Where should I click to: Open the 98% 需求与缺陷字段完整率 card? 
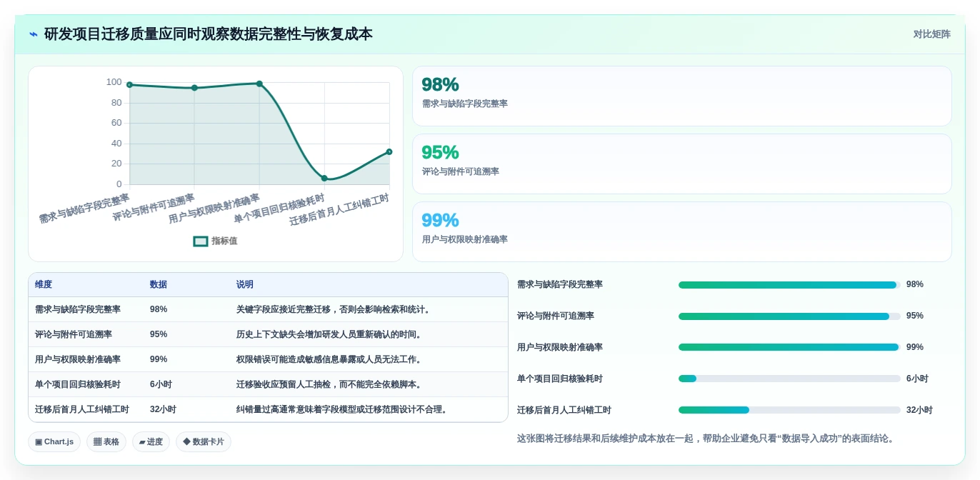pos(681,96)
